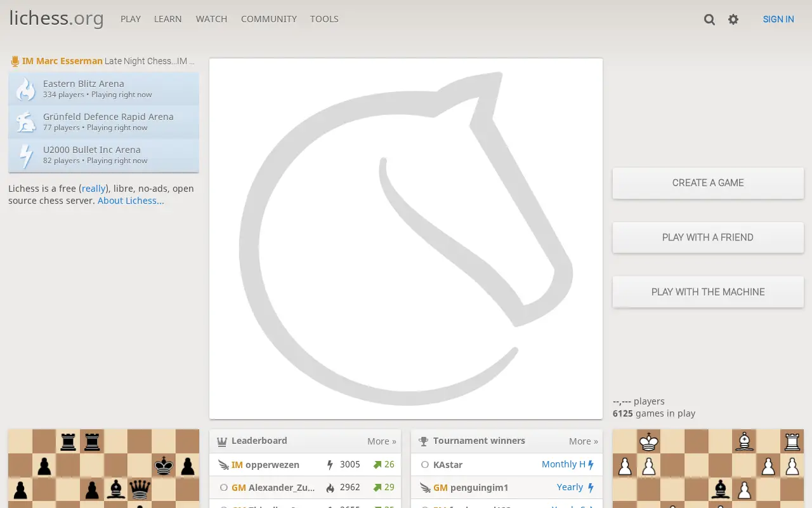Click the flame icon next to rating 2962
812x508 pixels.
click(330, 488)
